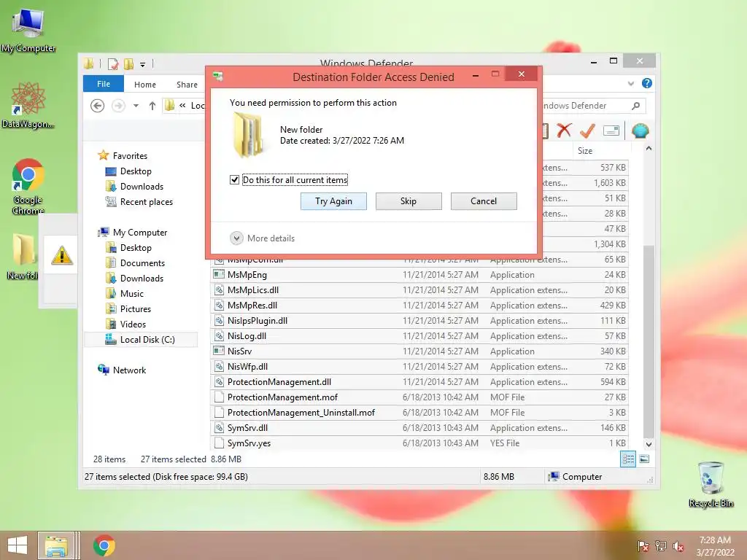Select the NisWfp.dll file

pyautogui.click(x=419, y=367)
